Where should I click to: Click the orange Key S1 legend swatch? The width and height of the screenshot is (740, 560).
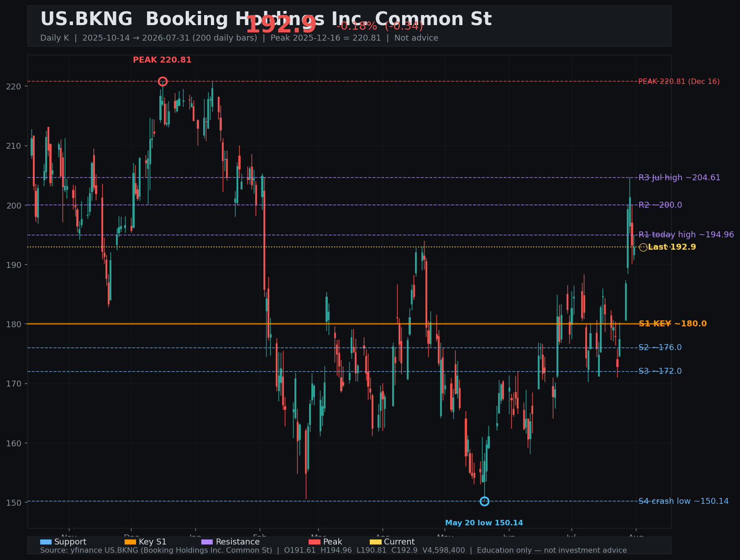tap(130, 542)
